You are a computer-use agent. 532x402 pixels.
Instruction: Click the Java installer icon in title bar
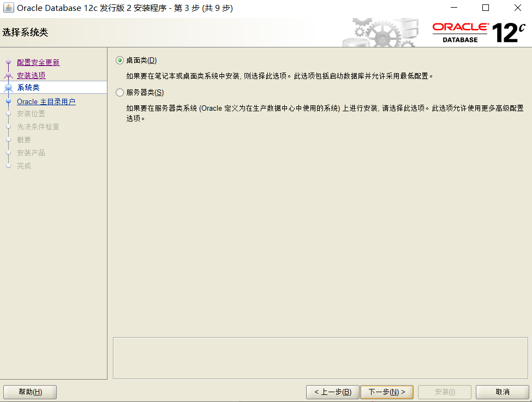9,8
